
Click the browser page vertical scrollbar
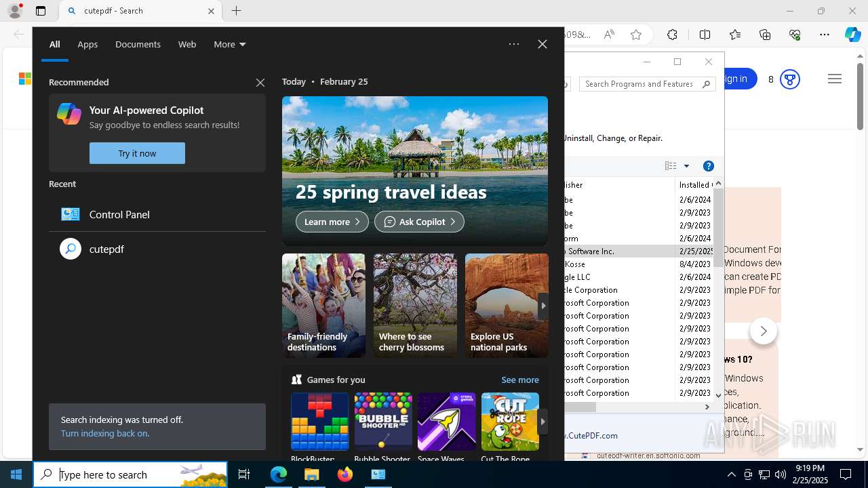click(860, 96)
